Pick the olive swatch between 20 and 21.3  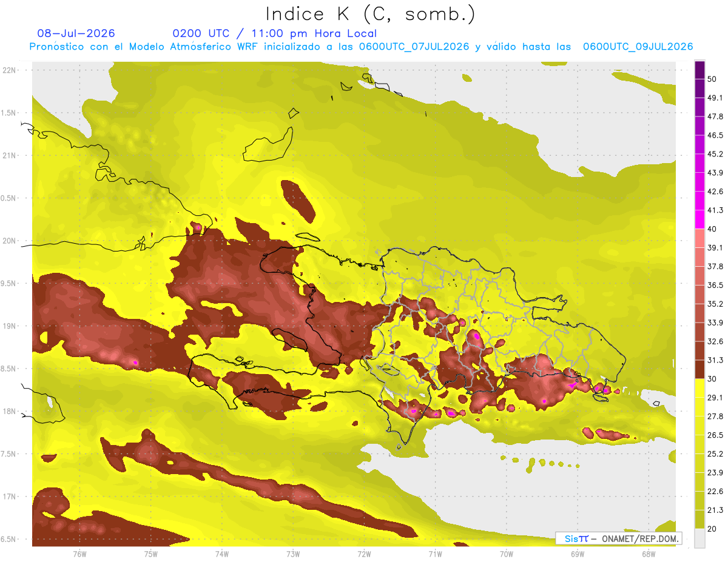pos(699,520)
